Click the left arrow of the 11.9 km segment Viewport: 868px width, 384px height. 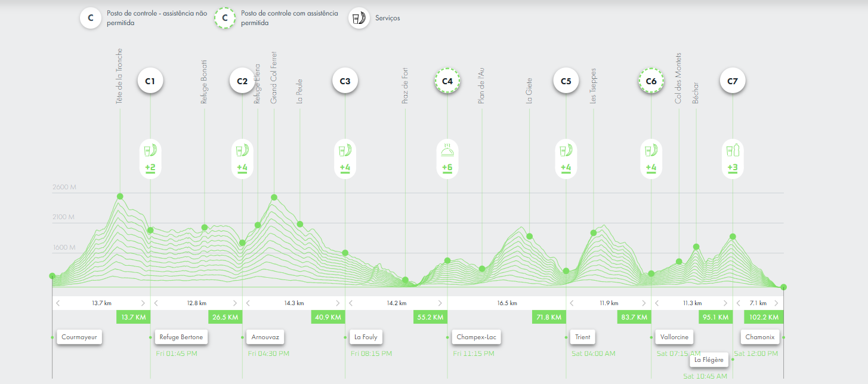[x=572, y=303]
